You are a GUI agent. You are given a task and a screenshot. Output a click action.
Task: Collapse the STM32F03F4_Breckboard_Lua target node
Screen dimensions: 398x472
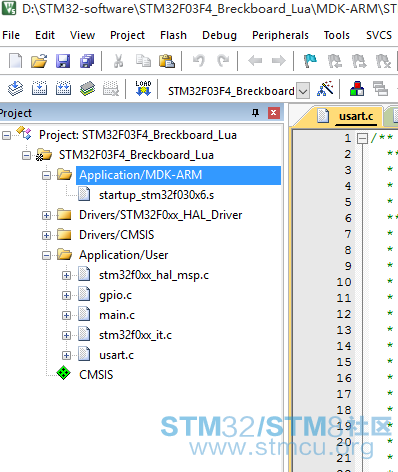tap(26, 155)
